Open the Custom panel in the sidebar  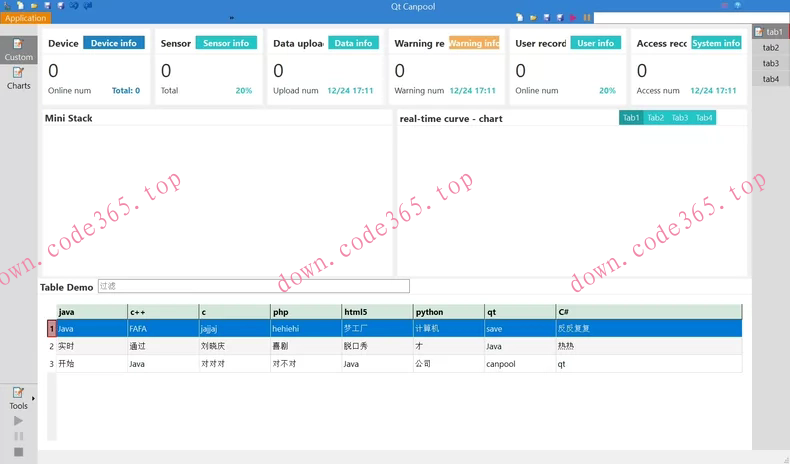[x=18, y=49]
